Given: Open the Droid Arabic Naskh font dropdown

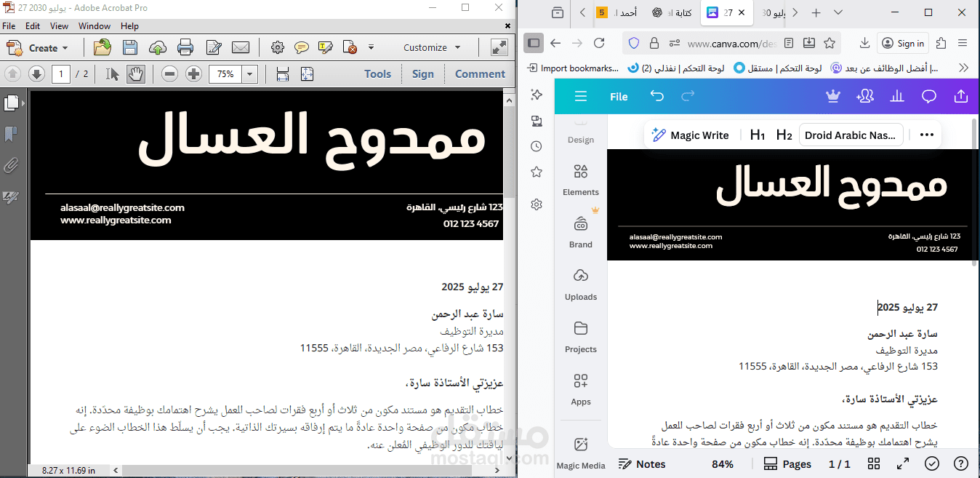Looking at the screenshot, I should pos(851,135).
